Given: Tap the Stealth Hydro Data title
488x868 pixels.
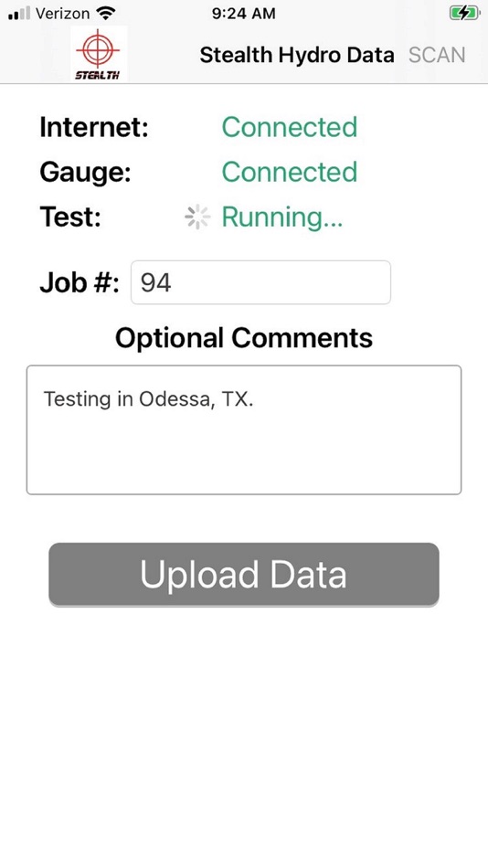Looking at the screenshot, I should (297, 56).
